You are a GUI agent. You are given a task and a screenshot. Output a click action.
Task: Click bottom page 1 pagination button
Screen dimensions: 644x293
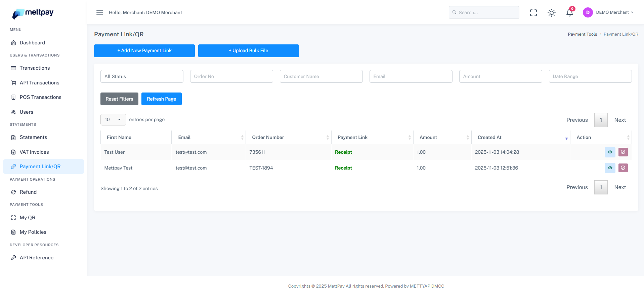tap(601, 187)
